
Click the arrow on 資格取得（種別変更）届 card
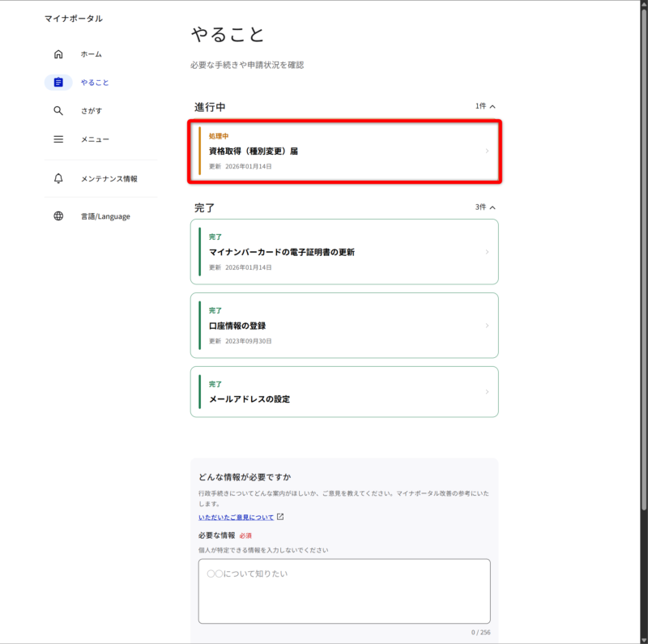487,151
